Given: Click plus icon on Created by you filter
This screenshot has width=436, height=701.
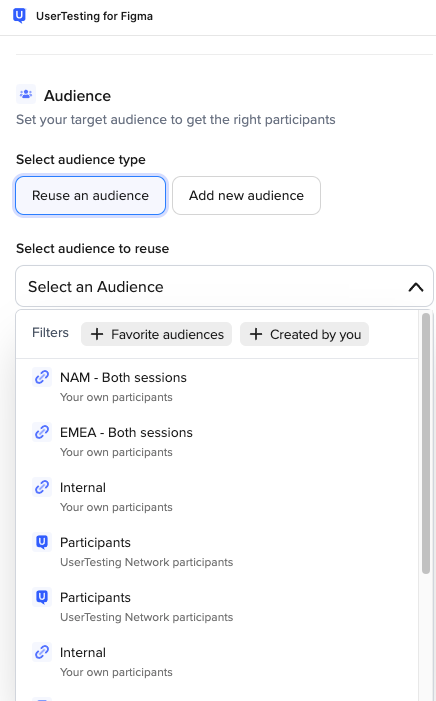Looking at the screenshot, I should pyautogui.click(x=256, y=334).
